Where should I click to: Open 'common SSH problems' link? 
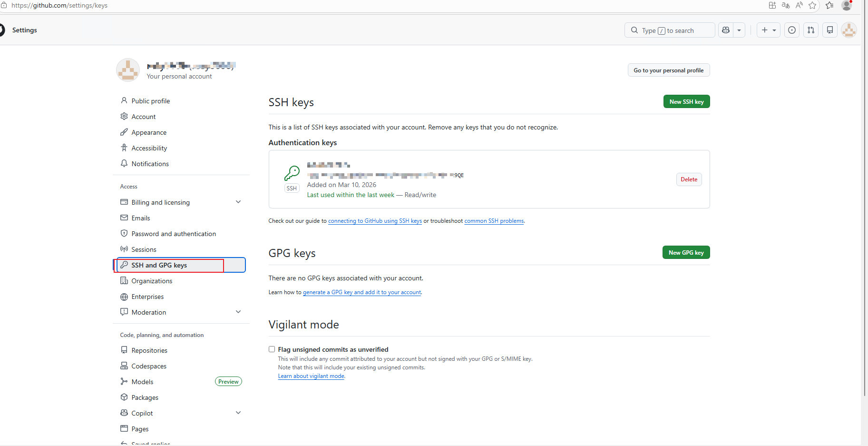coord(494,221)
